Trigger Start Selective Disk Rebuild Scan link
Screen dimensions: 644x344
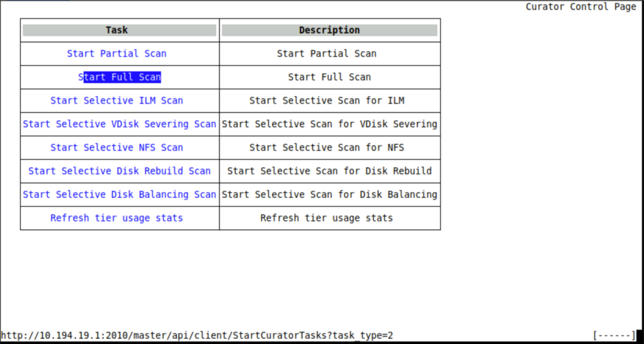coord(119,171)
